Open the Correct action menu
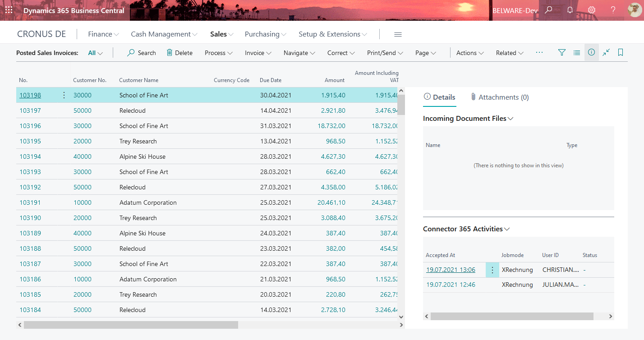Screen dimensions: 644x340 pyautogui.click(x=341, y=53)
